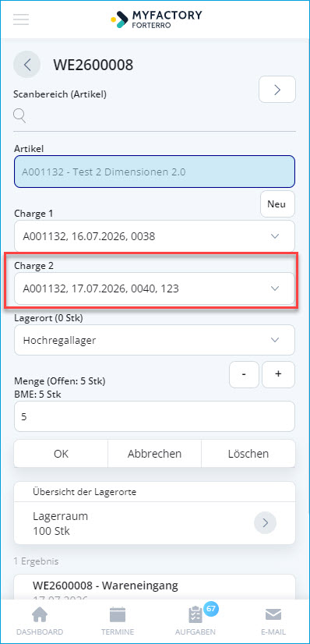Click the 'Charge 1' label
The height and width of the screenshot is (644, 310).
pyautogui.click(x=33, y=214)
